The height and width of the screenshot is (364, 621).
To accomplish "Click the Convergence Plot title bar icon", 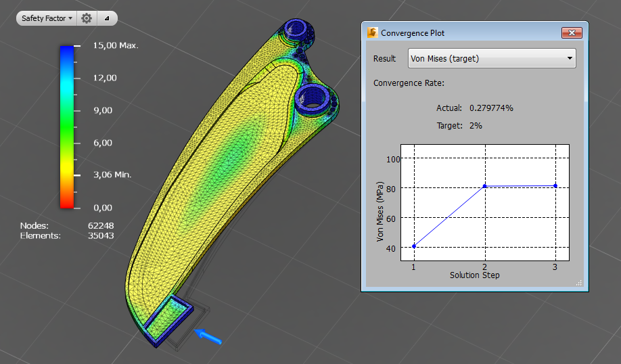I will click(x=372, y=32).
